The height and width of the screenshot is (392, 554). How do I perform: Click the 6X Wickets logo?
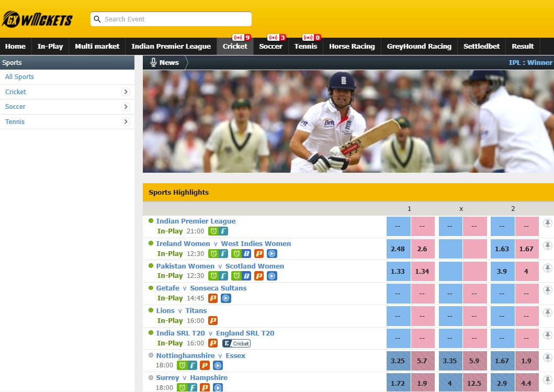tap(37, 19)
